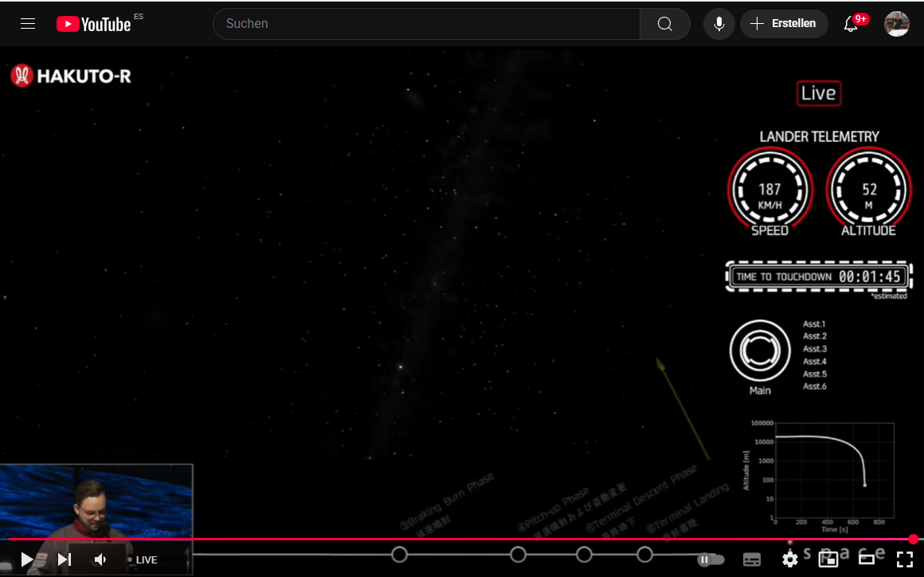
Task: Click the first mission phase timeline circle
Action: pos(400,555)
